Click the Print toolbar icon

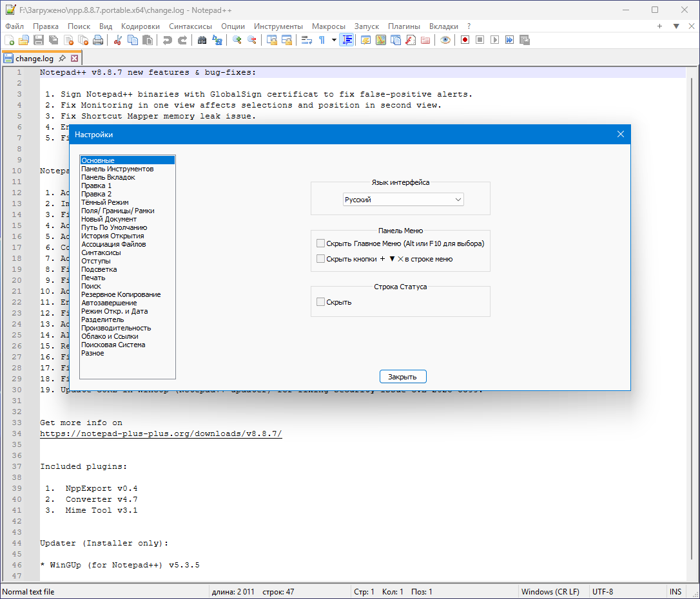[x=98, y=40]
